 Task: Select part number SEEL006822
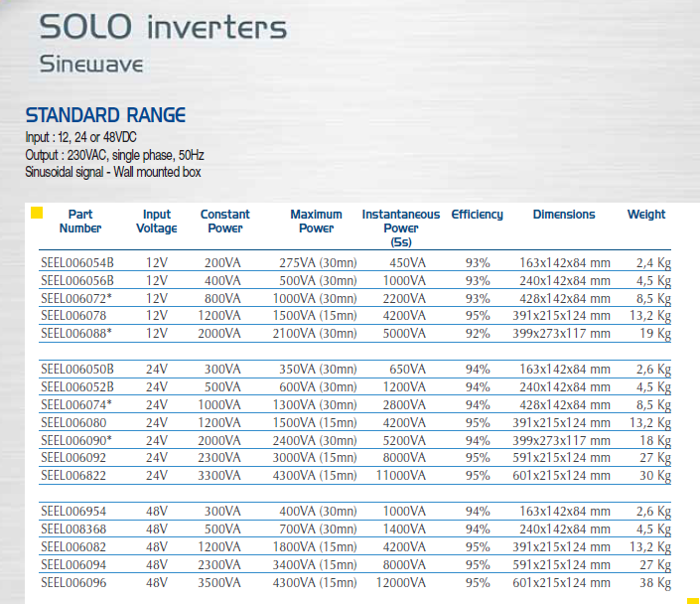73,475
